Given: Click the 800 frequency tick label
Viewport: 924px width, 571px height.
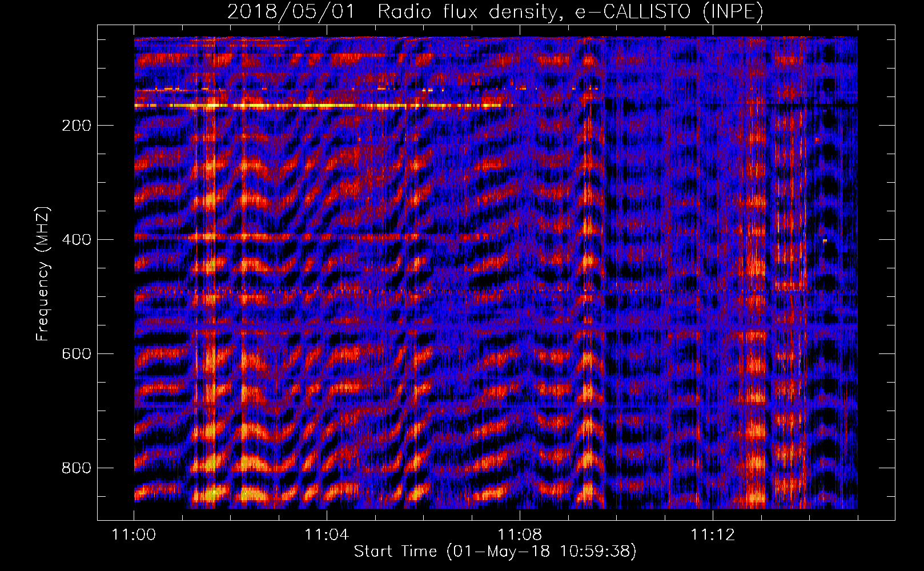Looking at the screenshot, I should pyautogui.click(x=77, y=468).
